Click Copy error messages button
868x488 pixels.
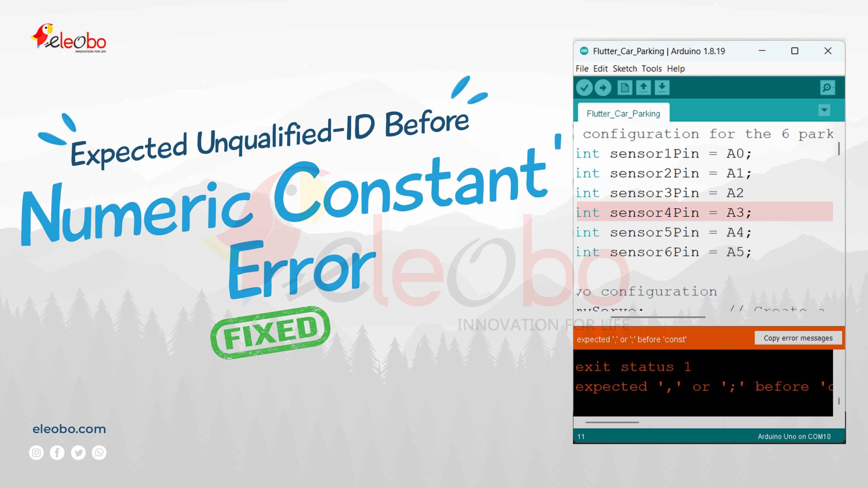[797, 339]
